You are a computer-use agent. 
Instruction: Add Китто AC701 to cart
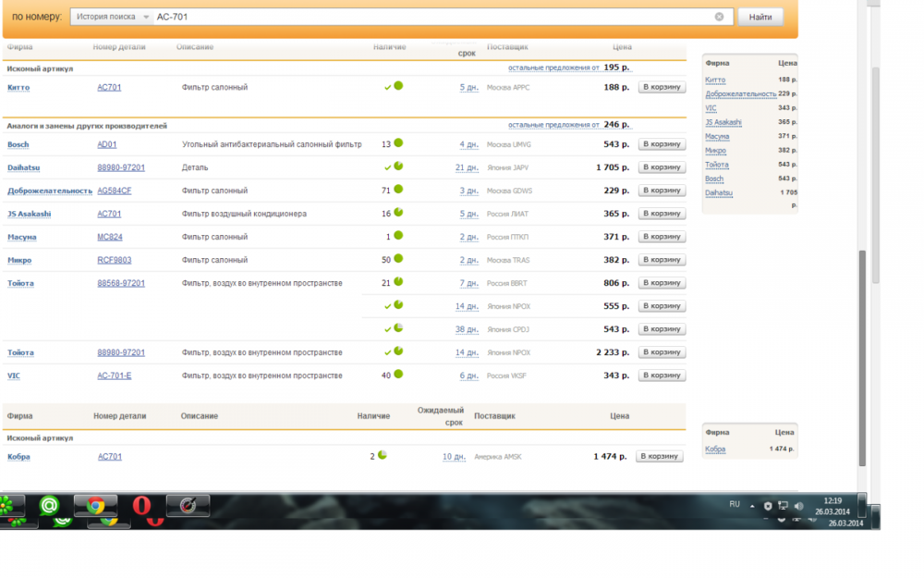(662, 87)
